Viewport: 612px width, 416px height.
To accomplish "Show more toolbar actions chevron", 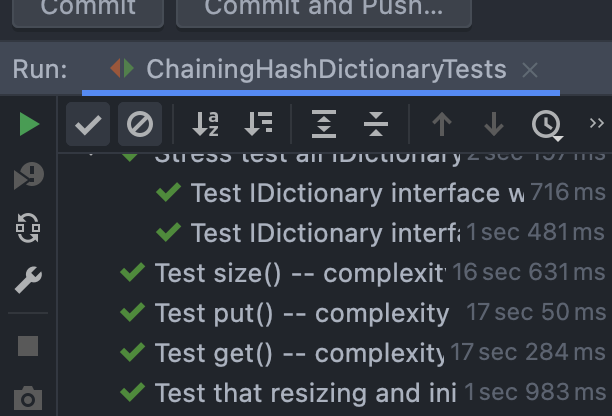I will pyautogui.click(x=597, y=123).
